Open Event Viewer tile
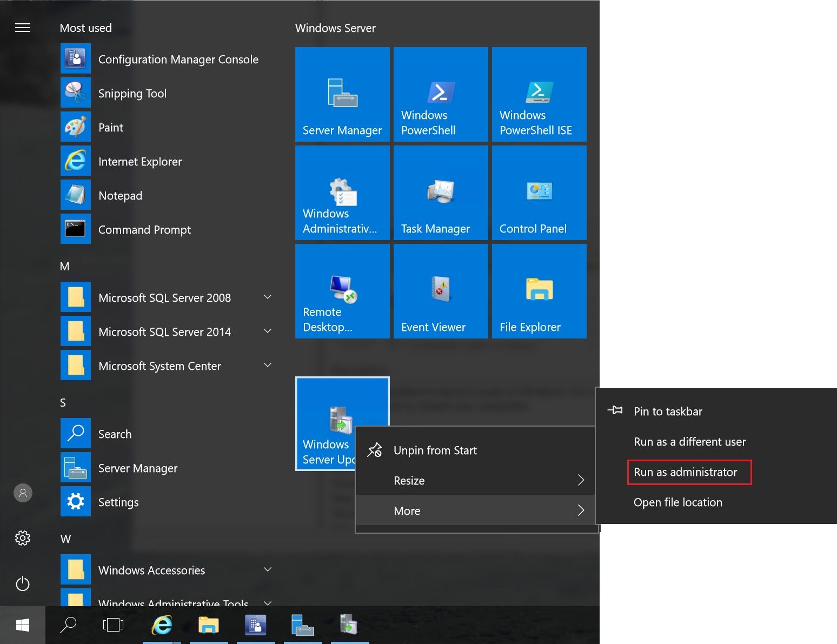The width and height of the screenshot is (837, 644). 440,291
